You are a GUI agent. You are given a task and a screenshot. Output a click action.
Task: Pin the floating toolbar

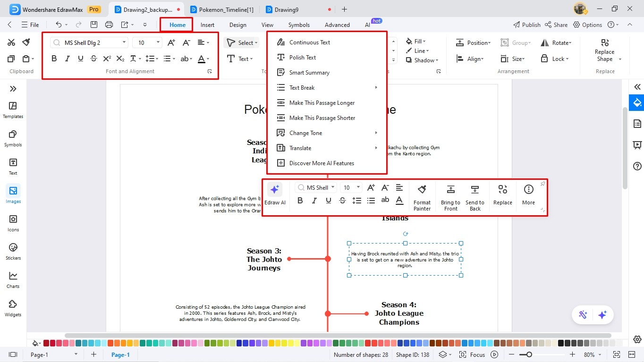(542, 184)
